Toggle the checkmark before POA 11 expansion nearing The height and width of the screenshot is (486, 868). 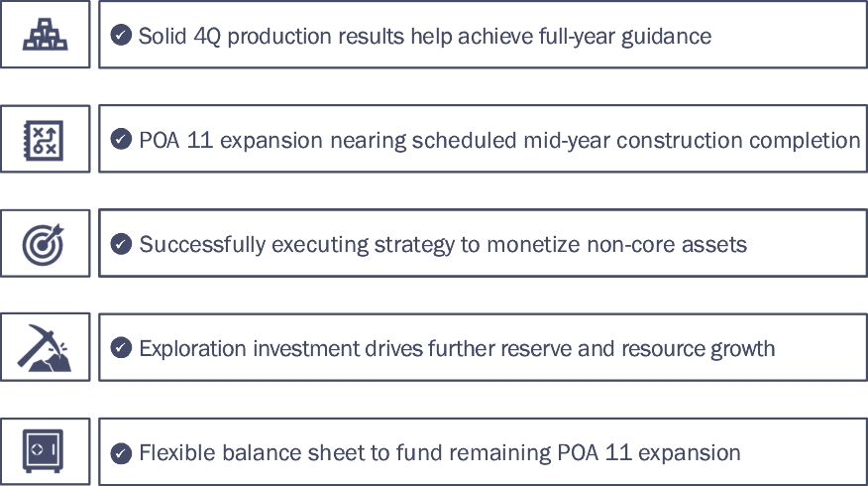pos(121,140)
